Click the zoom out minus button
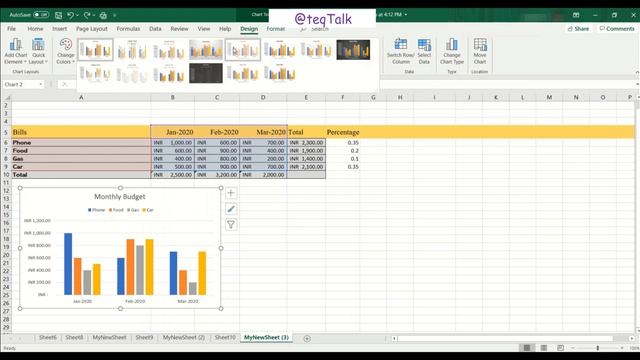 (x=573, y=348)
